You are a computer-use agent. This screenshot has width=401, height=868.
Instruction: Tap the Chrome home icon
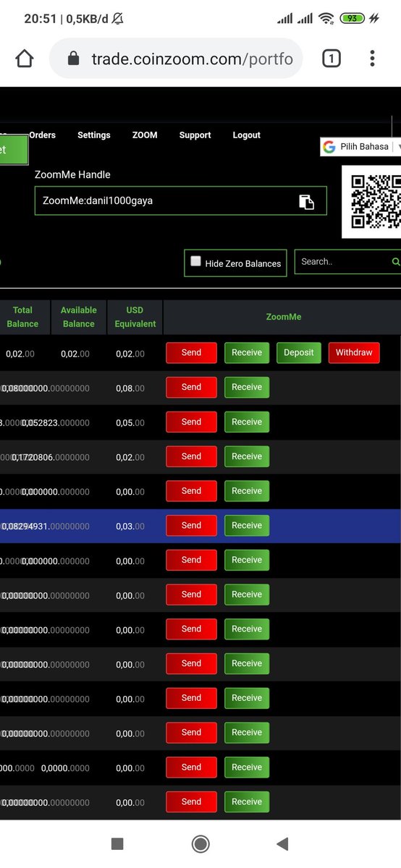[x=25, y=59]
